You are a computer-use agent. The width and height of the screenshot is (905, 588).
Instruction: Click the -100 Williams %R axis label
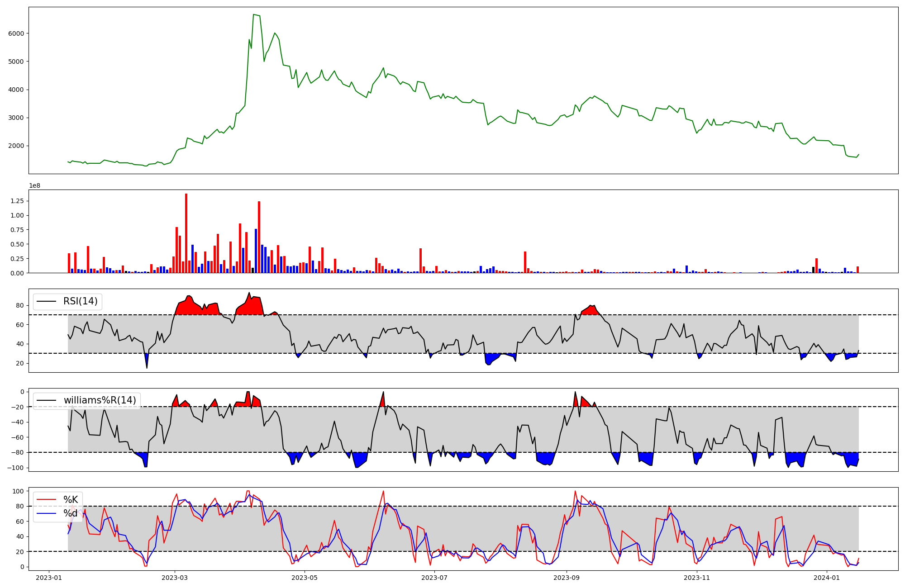pos(15,468)
